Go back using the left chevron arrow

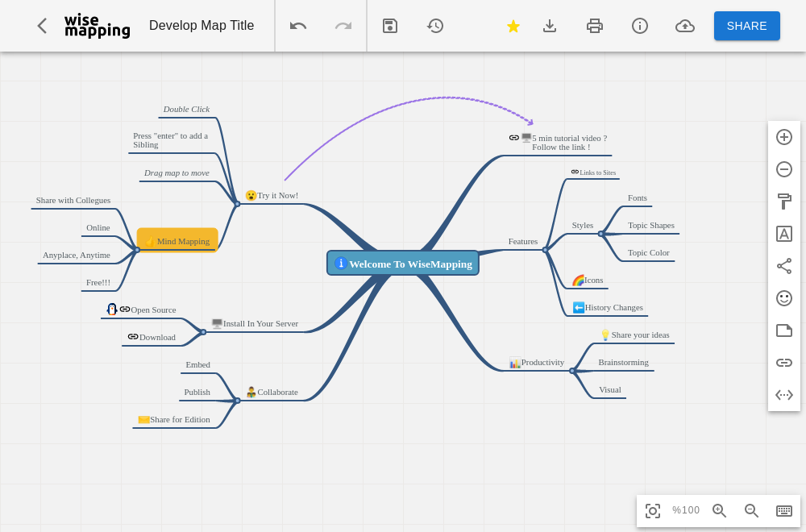click(x=42, y=26)
